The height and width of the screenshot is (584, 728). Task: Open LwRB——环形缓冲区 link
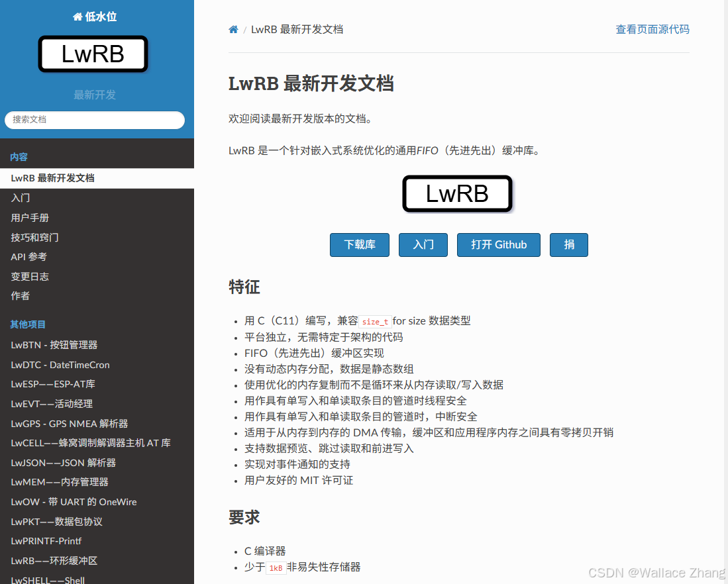[x=97, y=561]
